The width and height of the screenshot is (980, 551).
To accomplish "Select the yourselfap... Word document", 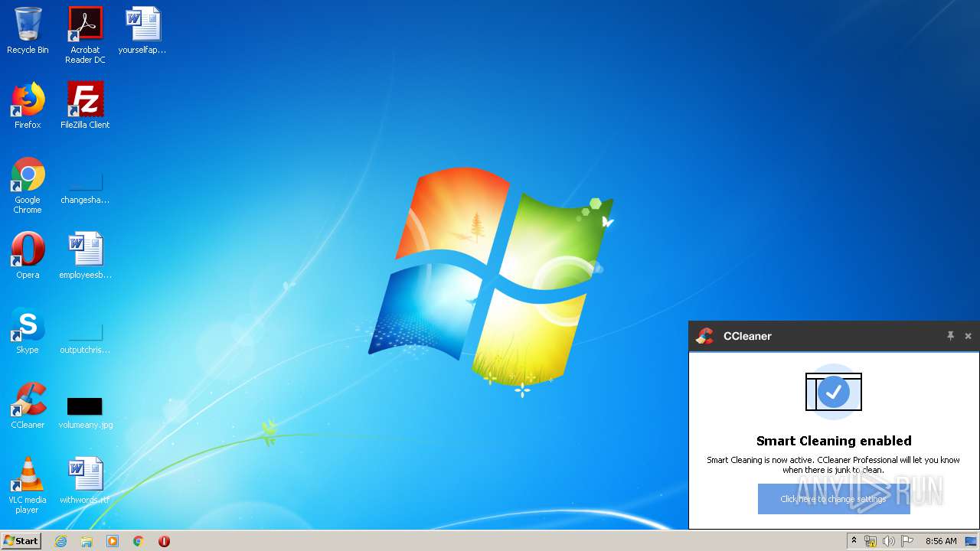I will point(142,31).
